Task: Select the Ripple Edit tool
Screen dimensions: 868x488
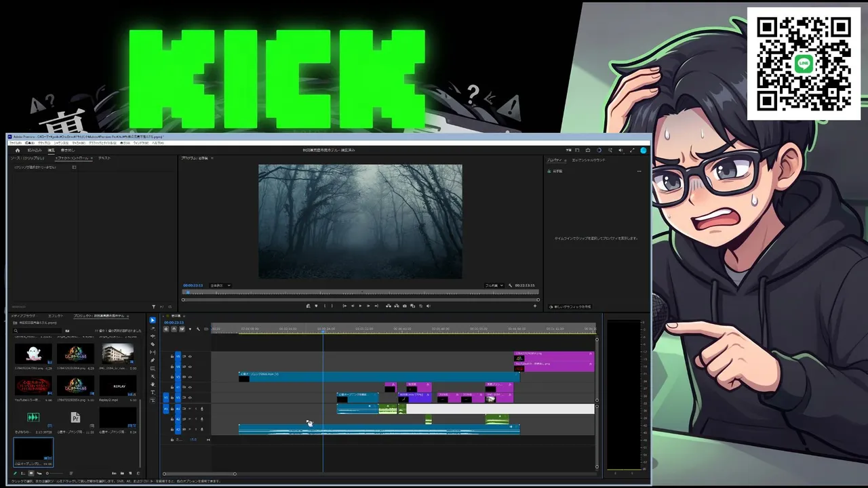Action: [153, 336]
